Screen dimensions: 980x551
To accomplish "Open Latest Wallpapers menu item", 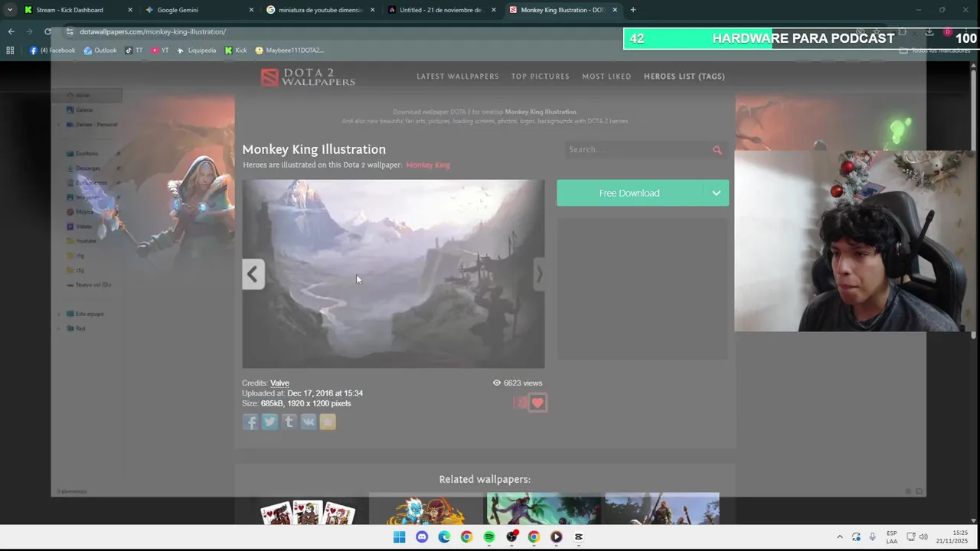I will 458,77.
